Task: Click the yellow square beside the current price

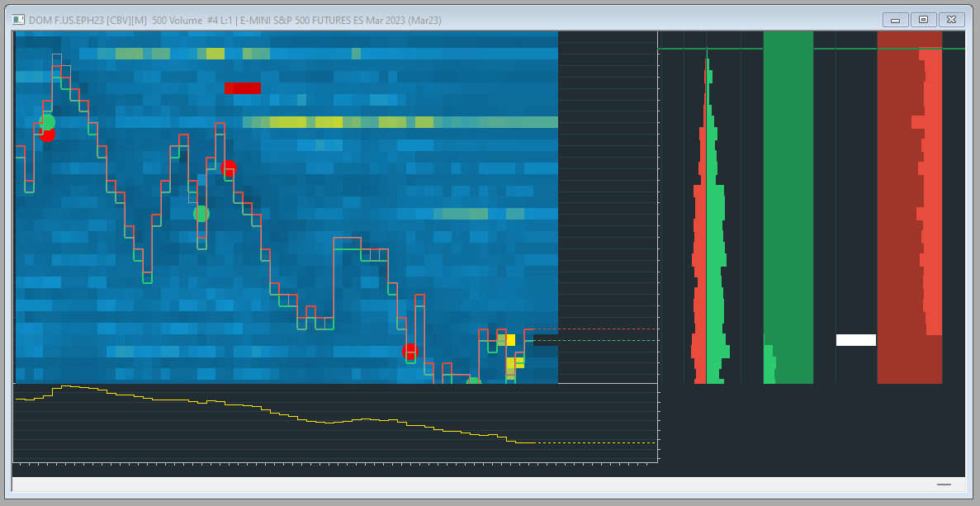Action: point(510,340)
